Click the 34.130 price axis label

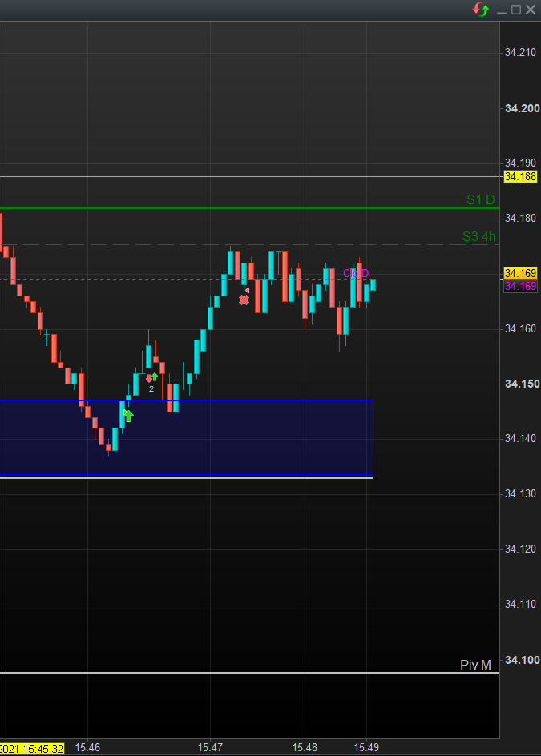pos(520,493)
